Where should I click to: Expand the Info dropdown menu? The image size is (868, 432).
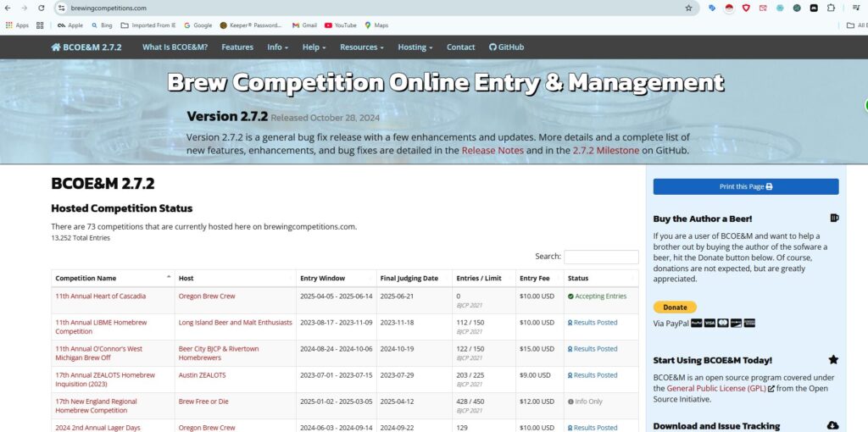[x=278, y=47]
